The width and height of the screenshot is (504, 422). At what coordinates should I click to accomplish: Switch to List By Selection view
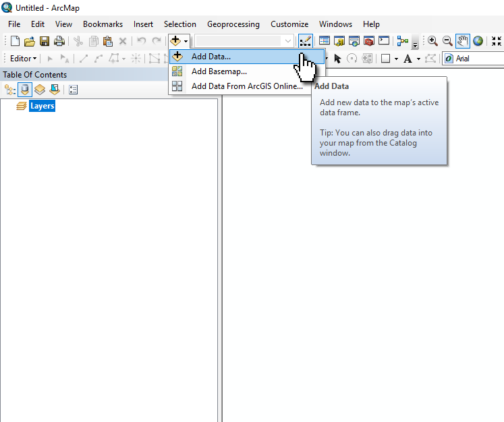(55, 90)
